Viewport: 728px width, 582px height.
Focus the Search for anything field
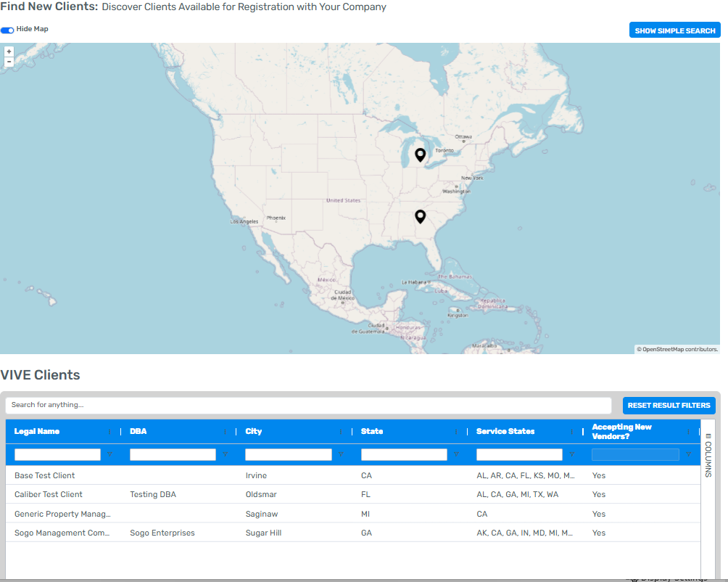click(x=308, y=405)
